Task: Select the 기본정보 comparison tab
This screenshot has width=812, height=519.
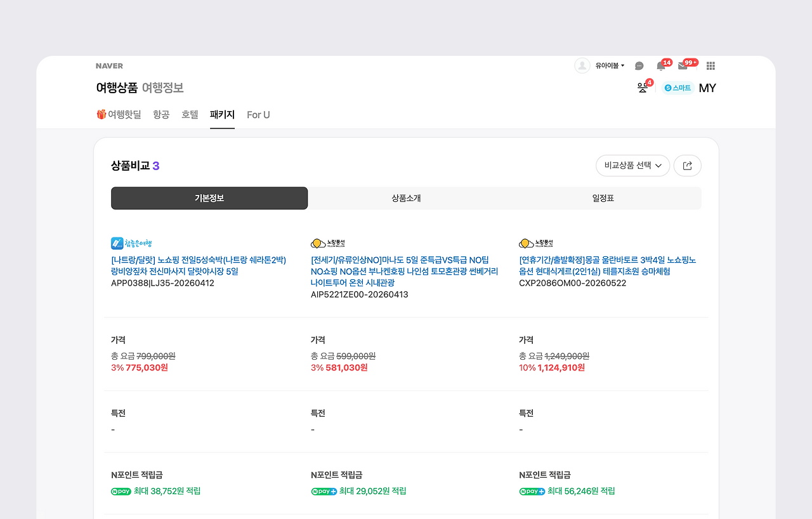Action: [209, 198]
